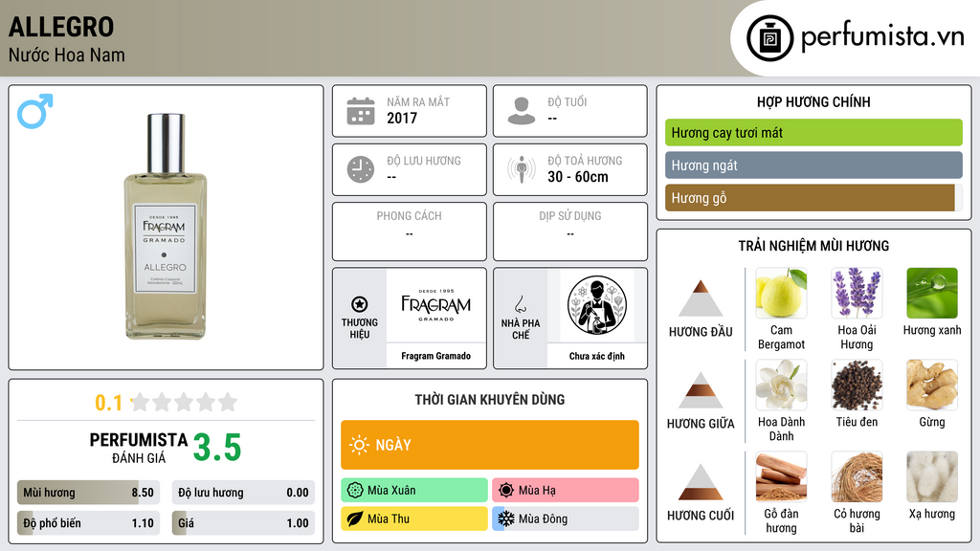Click the nose icon above Nhà pha chế
The height and width of the screenshot is (551, 980).
click(x=520, y=304)
